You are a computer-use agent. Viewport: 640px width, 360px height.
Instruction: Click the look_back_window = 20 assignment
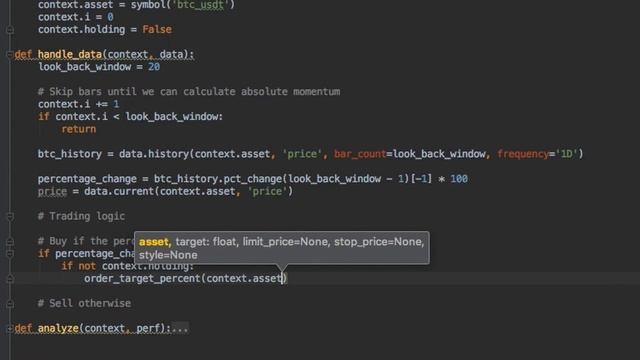coord(99,67)
